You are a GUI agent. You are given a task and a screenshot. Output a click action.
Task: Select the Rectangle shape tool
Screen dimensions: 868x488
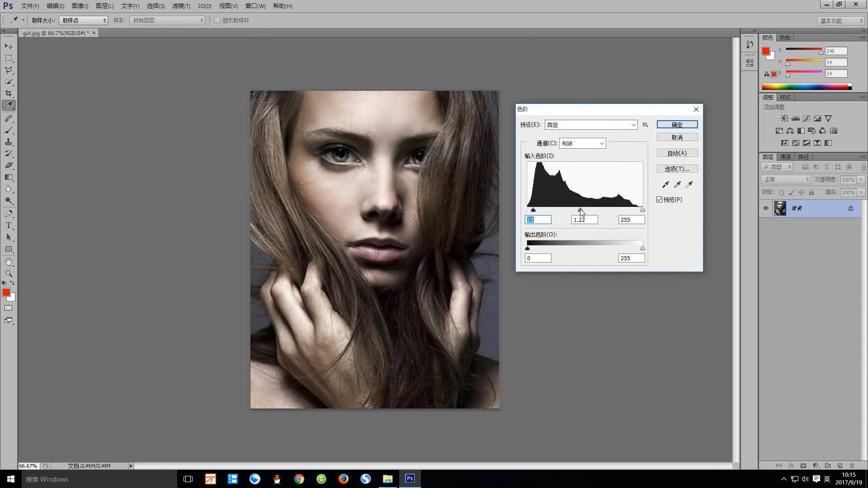(x=9, y=249)
